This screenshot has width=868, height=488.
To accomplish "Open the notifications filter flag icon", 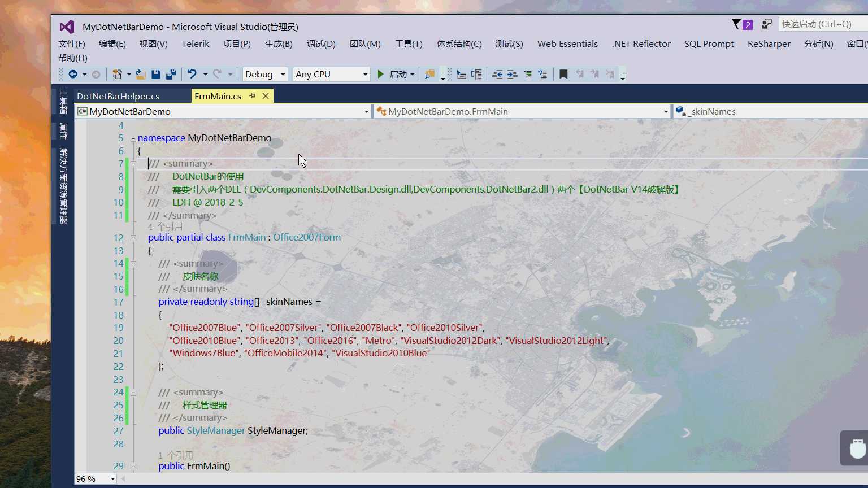I will pos(737,24).
